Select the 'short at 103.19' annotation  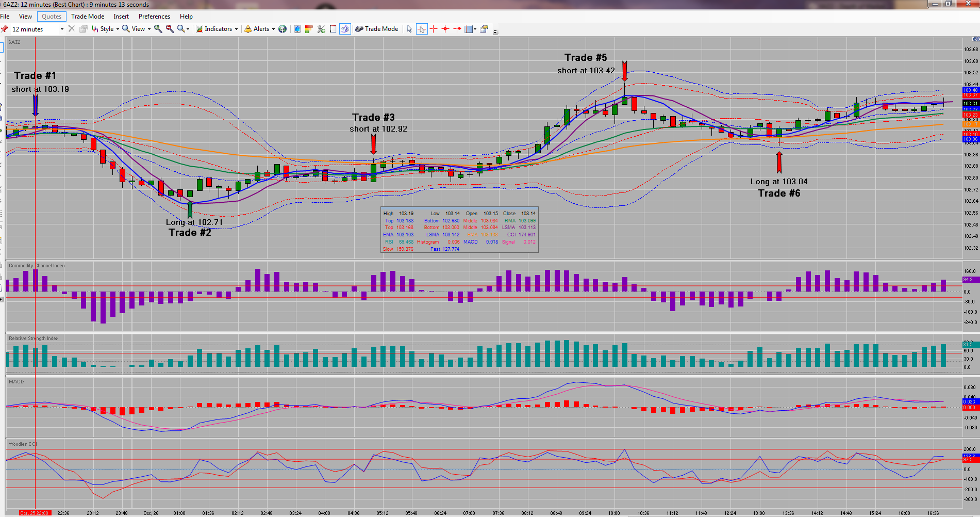coord(40,89)
